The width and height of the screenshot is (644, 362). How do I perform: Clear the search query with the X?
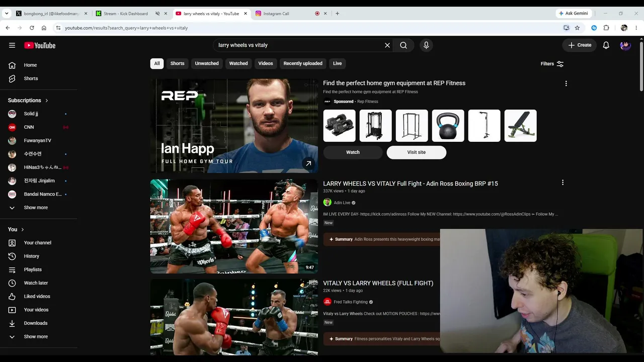click(x=387, y=45)
